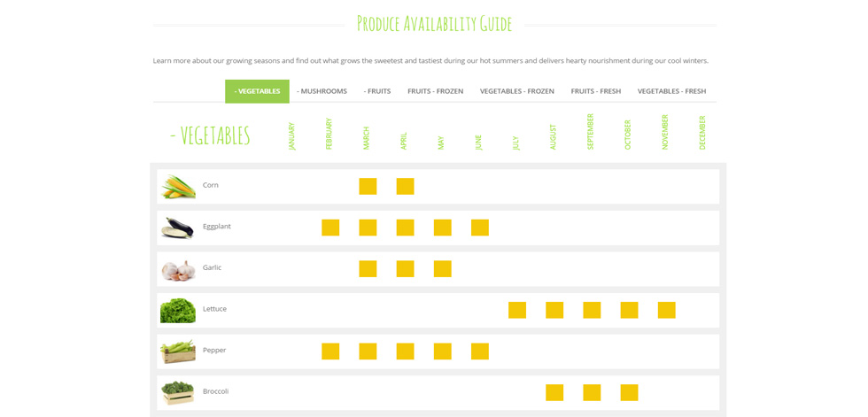Viewport: 868px width, 417px height.
Task: Switch to VEGETABLES - FROZEN tab
Action: 517,91
